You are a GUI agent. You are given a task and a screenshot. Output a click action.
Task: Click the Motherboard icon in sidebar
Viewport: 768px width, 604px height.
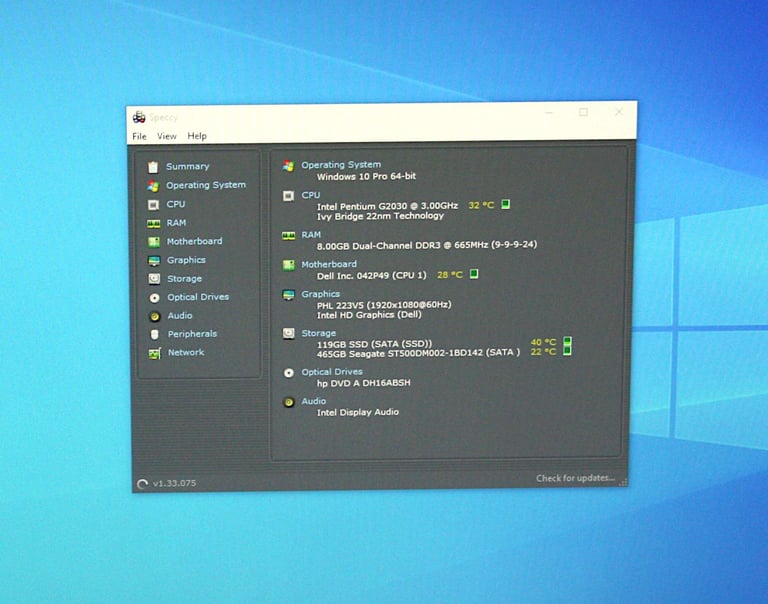pos(154,242)
